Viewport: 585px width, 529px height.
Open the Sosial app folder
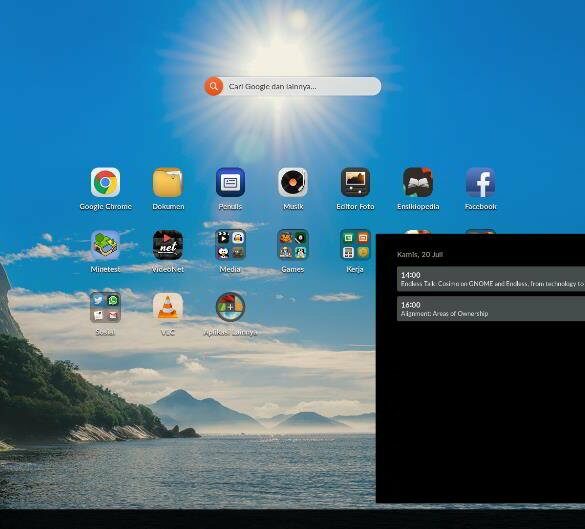tap(105, 307)
